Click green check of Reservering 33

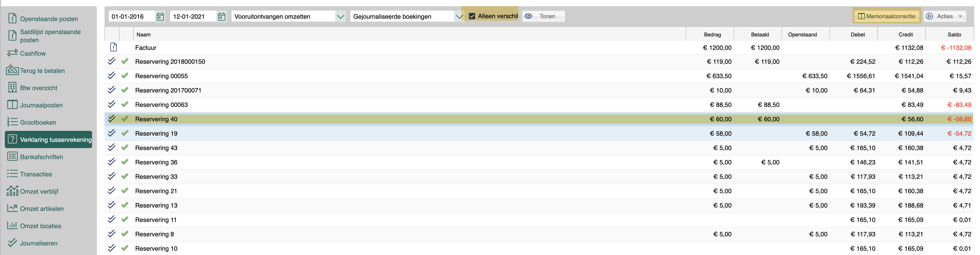click(x=125, y=176)
